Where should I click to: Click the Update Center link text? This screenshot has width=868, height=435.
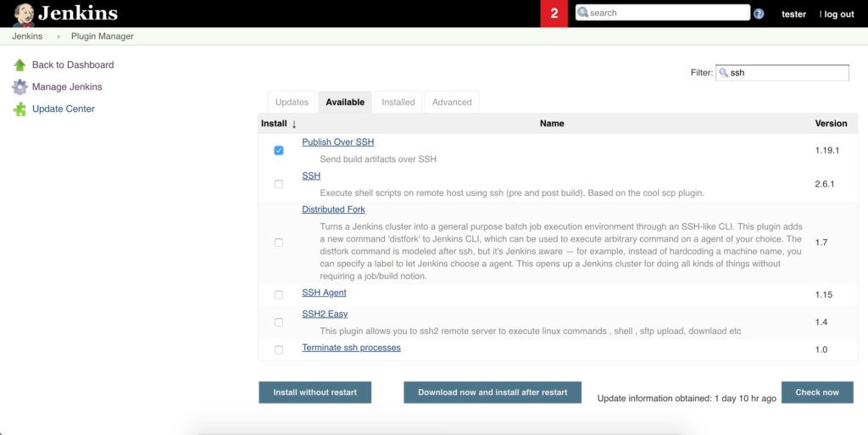pyautogui.click(x=63, y=109)
